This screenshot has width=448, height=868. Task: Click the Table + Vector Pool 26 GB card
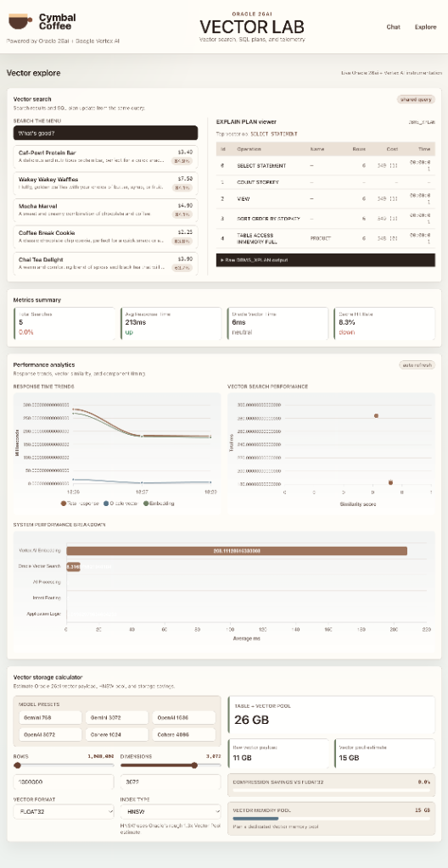(332, 714)
